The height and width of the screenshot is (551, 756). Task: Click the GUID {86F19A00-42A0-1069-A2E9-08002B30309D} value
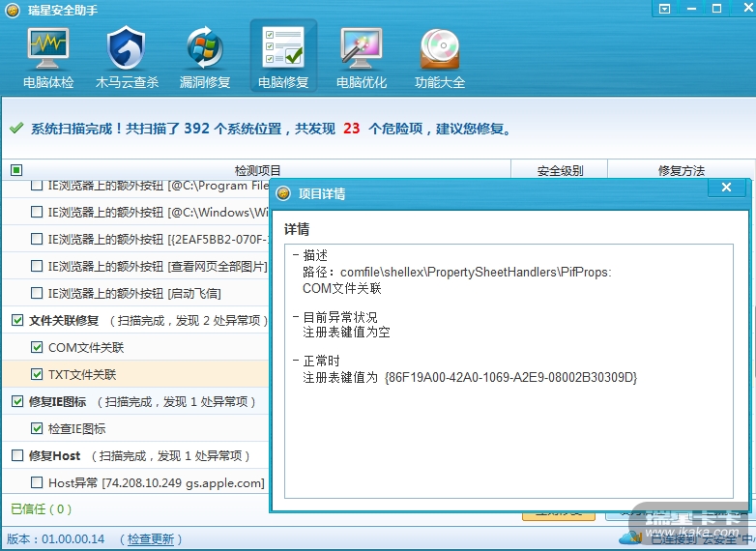coord(510,377)
